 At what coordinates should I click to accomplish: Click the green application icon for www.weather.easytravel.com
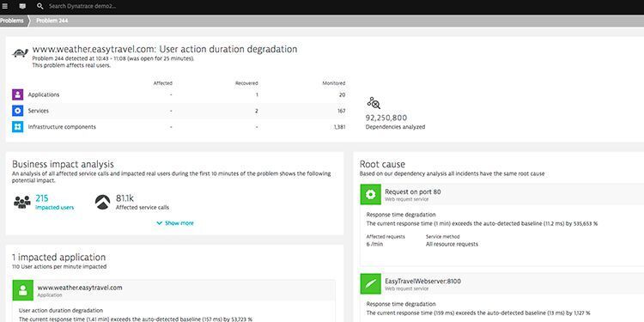pos(23,290)
